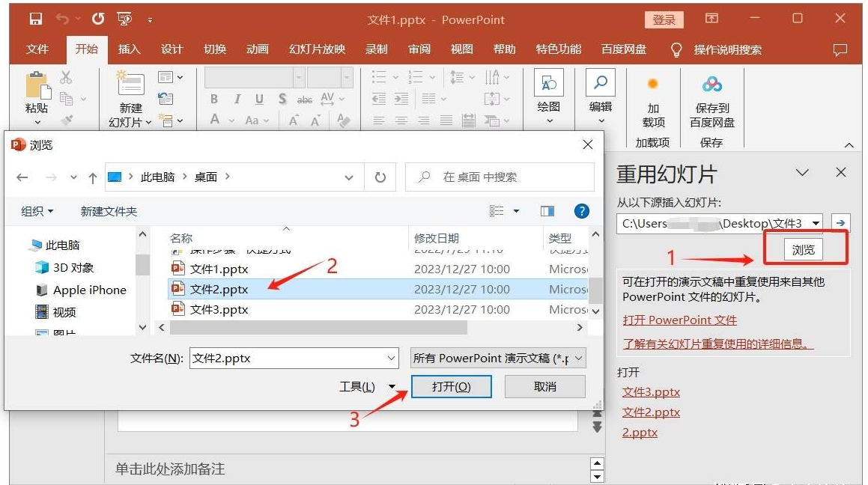
Task: Redo or repeat the last action
Action: coord(98,19)
